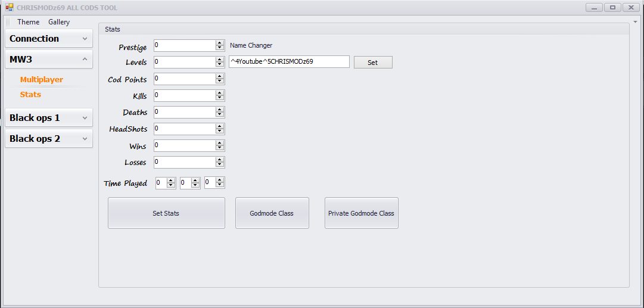Collapse the MW3 section
This screenshot has height=308, width=644.
tap(49, 60)
